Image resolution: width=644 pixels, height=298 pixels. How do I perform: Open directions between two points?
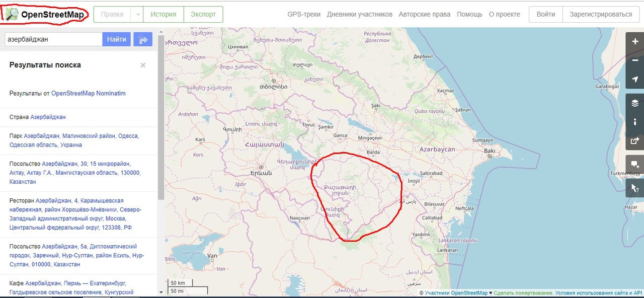pyautogui.click(x=143, y=39)
